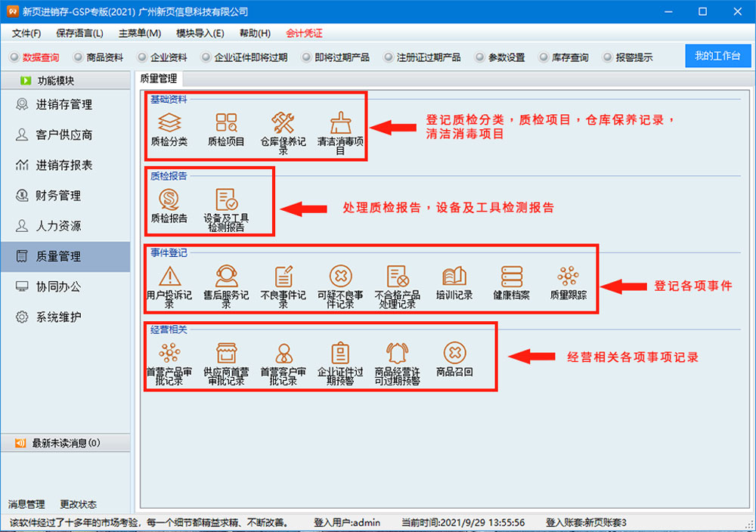Image resolution: width=756 pixels, height=532 pixels.
Task: Open the 培训记录 book icon
Action: coord(454,277)
